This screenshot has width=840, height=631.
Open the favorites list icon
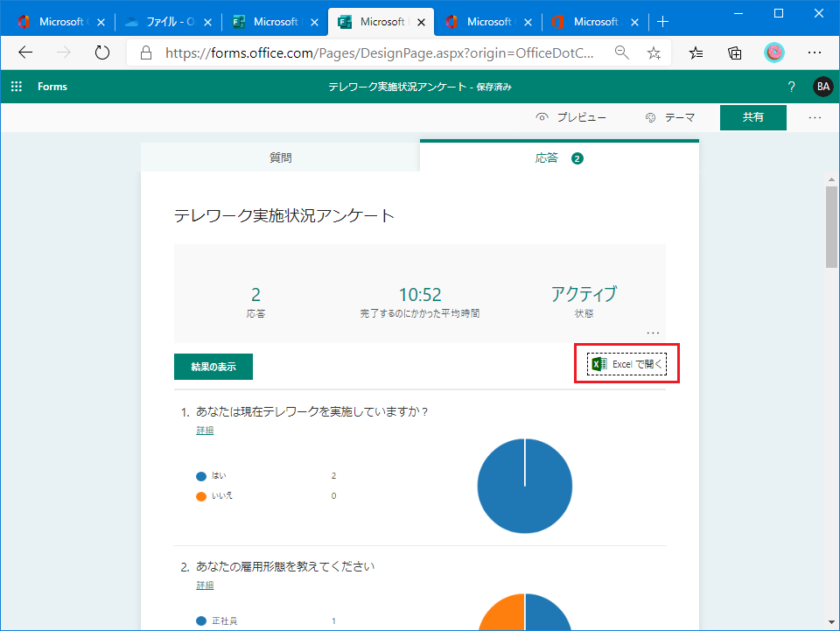[696, 53]
